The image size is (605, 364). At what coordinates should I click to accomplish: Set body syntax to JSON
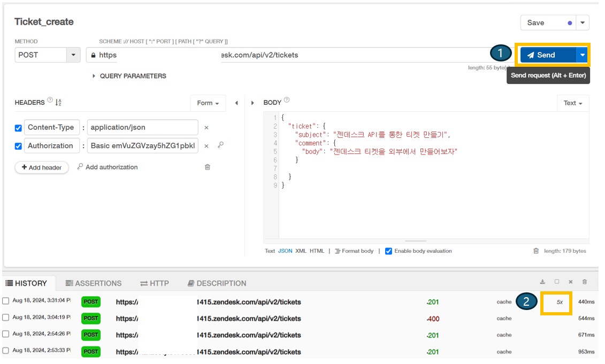(285, 251)
